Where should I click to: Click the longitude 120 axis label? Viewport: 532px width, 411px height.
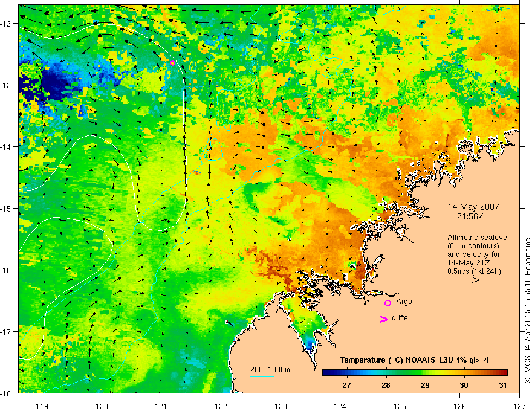tap(102, 406)
